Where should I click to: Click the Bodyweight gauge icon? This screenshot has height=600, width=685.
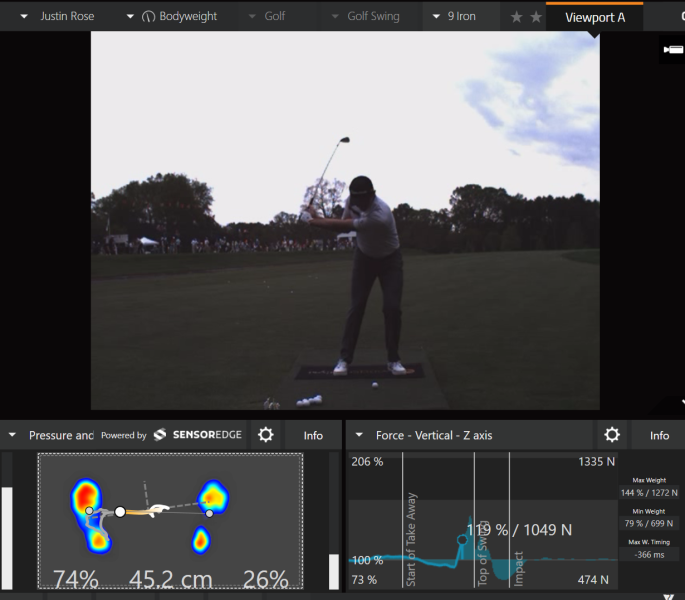tap(148, 17)
